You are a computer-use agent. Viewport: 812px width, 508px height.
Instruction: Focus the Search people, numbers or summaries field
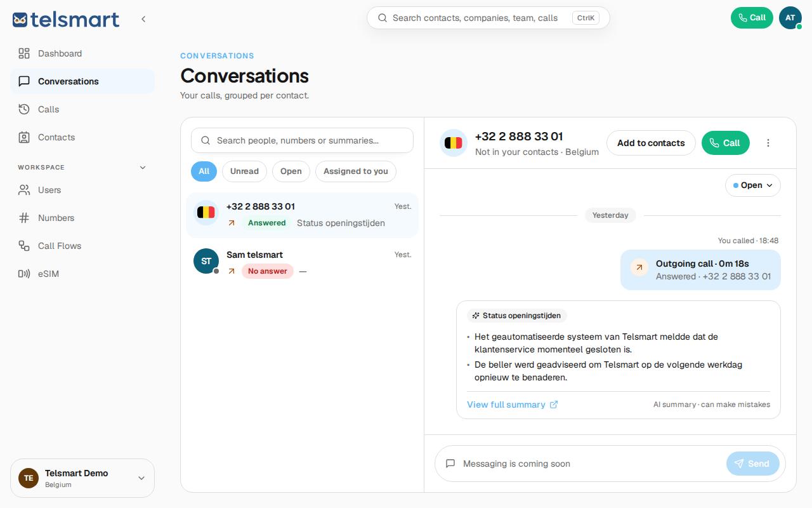tap(302, 140)
